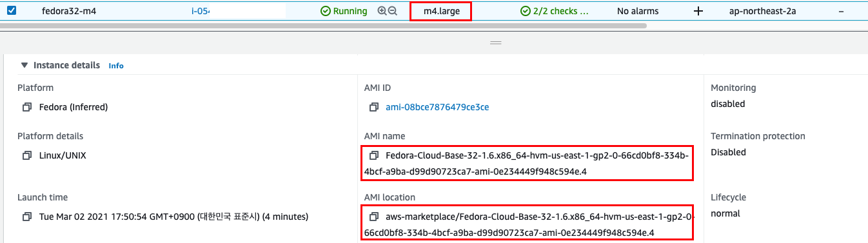Select the fedora32-m4 instance name
This screenshot has height=243, width=868.
(x=69, y=11)
